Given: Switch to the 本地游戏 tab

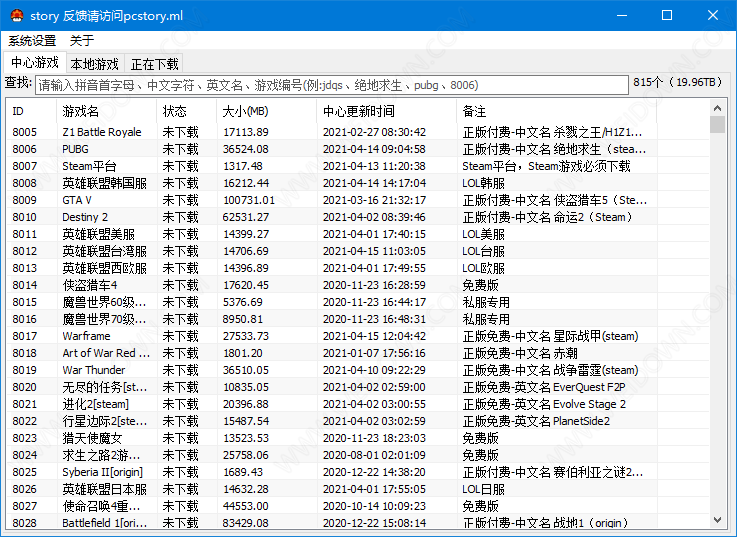Looking at the screenshot, I should (x=94, y=64).
